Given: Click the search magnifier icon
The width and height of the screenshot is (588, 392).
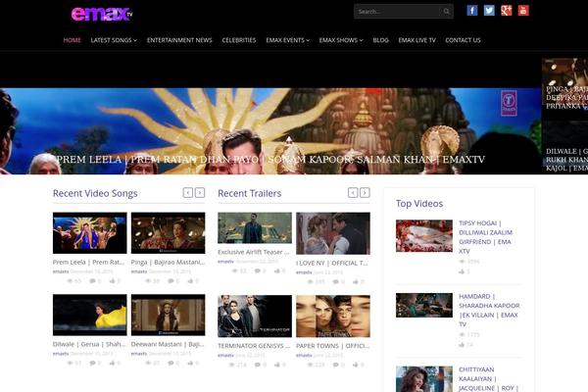Looking at the screenshot, I should click(446, 11).
